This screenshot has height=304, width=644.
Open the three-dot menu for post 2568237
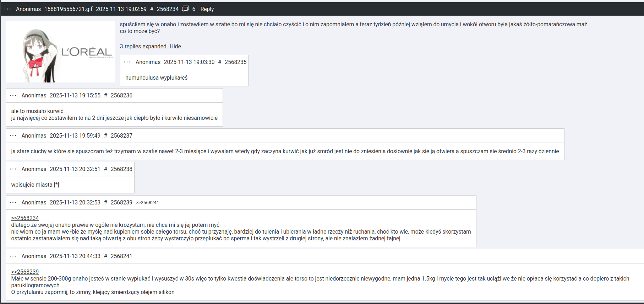point(13,135)
